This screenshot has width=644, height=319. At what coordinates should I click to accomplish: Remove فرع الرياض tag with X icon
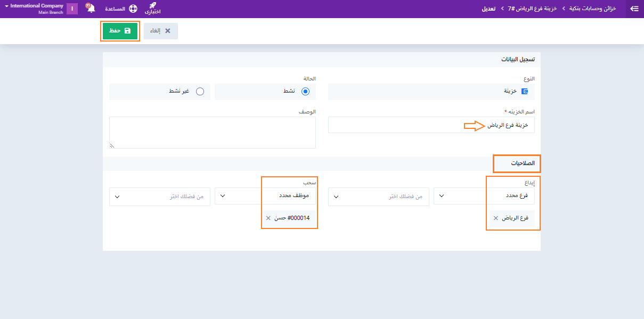[496, 218]
